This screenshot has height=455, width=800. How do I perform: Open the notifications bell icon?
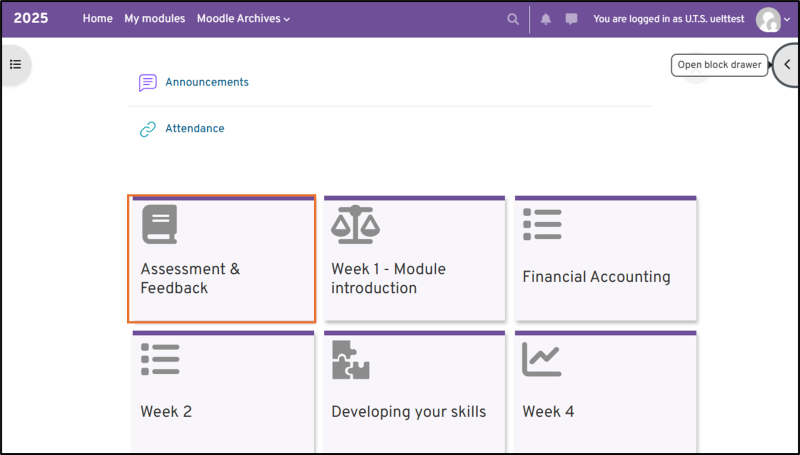point(546,19)
